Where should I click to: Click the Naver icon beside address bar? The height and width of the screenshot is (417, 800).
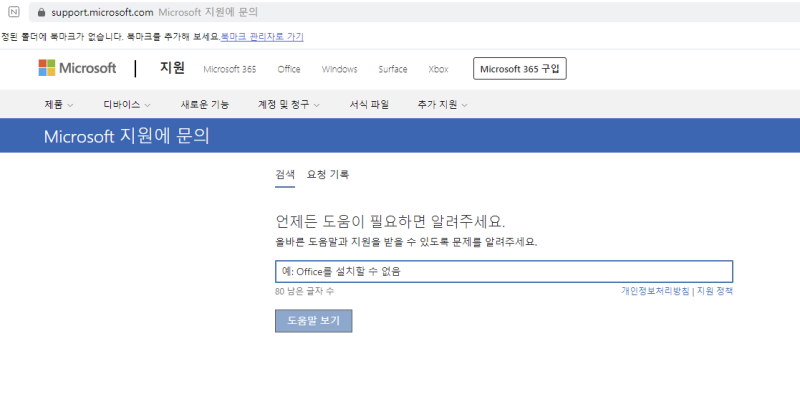click(x=14, y=12)
